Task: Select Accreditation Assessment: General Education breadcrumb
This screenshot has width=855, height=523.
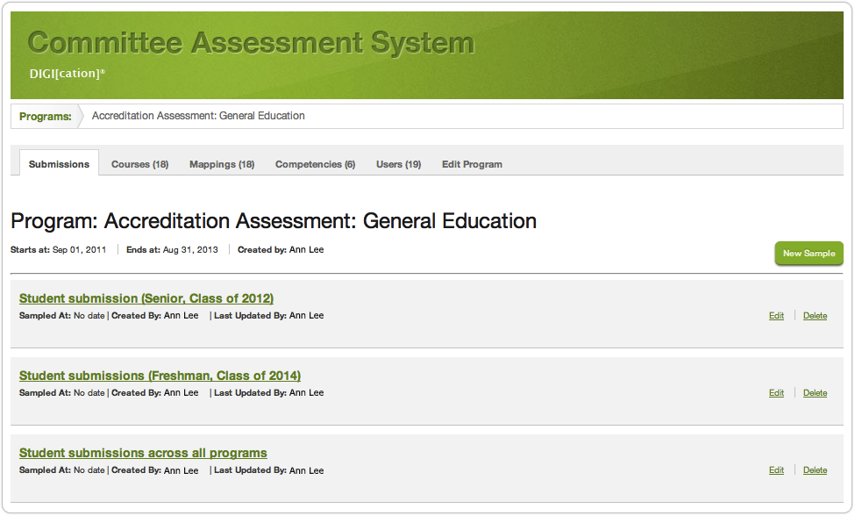Action: (198, 116)
